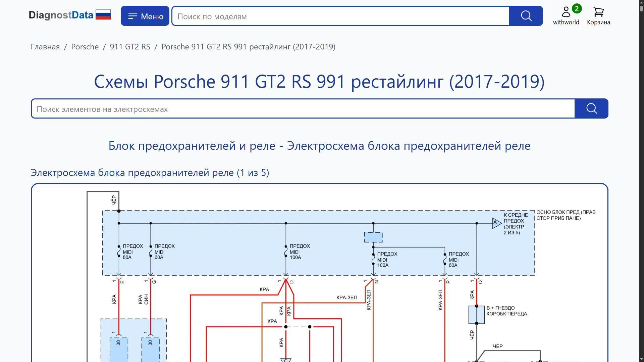Go to Главная breadcrumb link

pos(45,47)
